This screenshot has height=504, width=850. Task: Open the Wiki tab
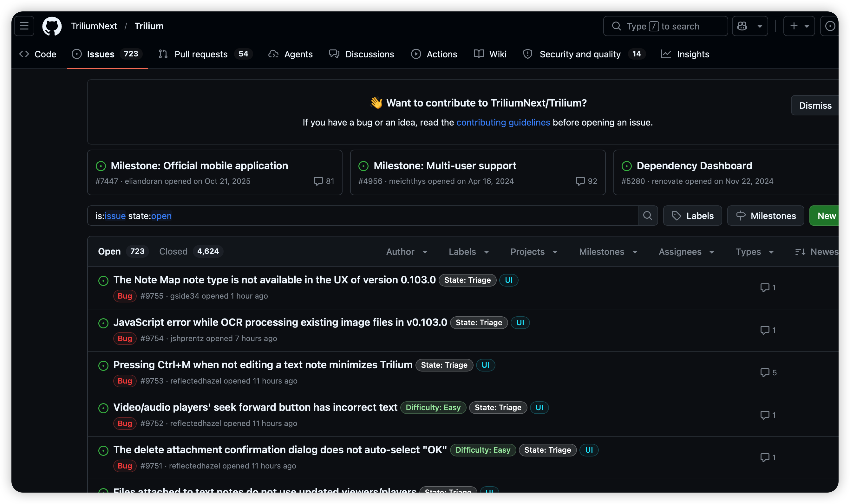(x=490, y=54)
